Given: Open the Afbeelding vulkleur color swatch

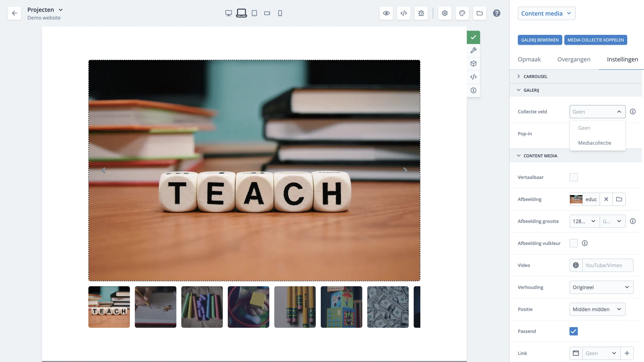Looking at the screenshot, I should [x=573, y=243].
